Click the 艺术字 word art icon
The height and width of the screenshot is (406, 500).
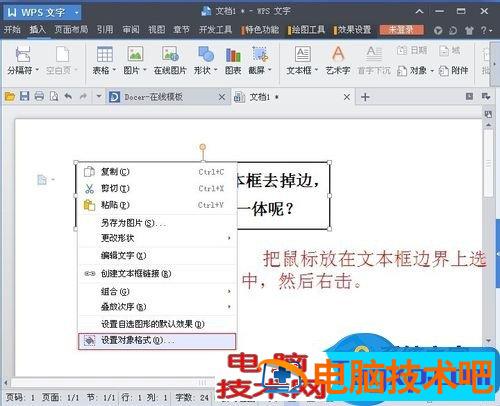coord(338,54)
